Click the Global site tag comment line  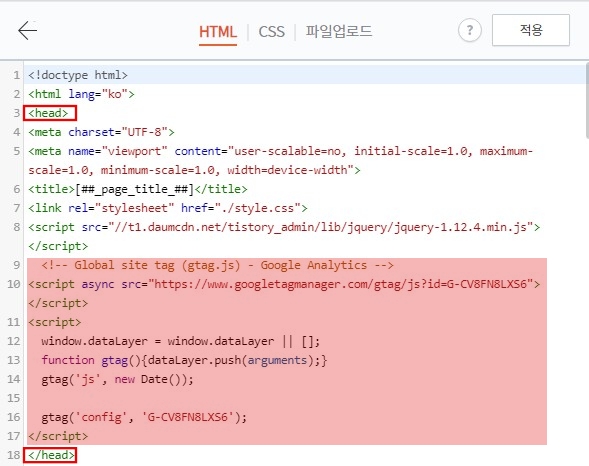click(217, 265)
